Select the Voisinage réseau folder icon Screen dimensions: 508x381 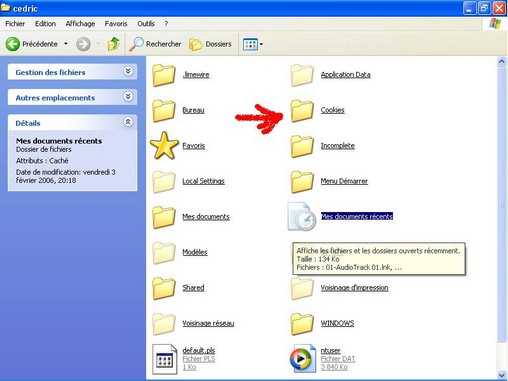point(164,324)
